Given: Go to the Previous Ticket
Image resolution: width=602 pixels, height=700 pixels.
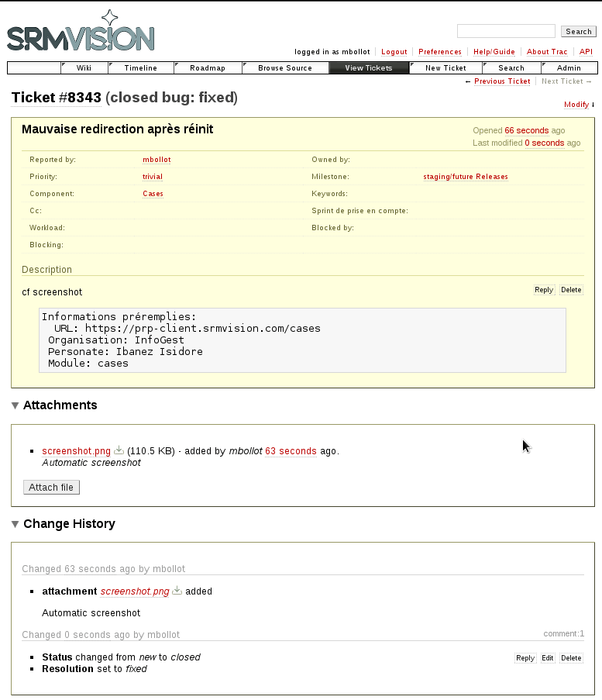Looking at the screenshot, I should pos(501,81).
